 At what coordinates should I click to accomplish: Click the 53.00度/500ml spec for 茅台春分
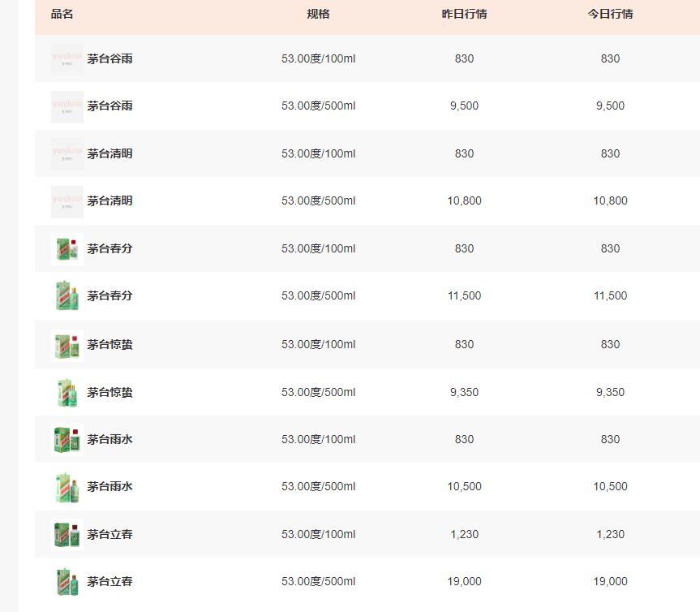pos(318,295)
